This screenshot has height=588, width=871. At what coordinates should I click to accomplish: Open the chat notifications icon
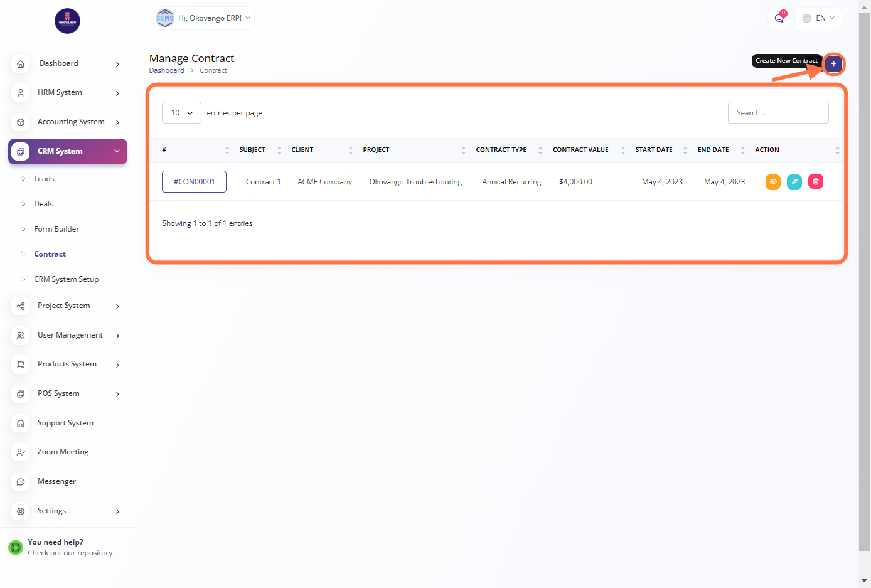(x=779, y=18)
